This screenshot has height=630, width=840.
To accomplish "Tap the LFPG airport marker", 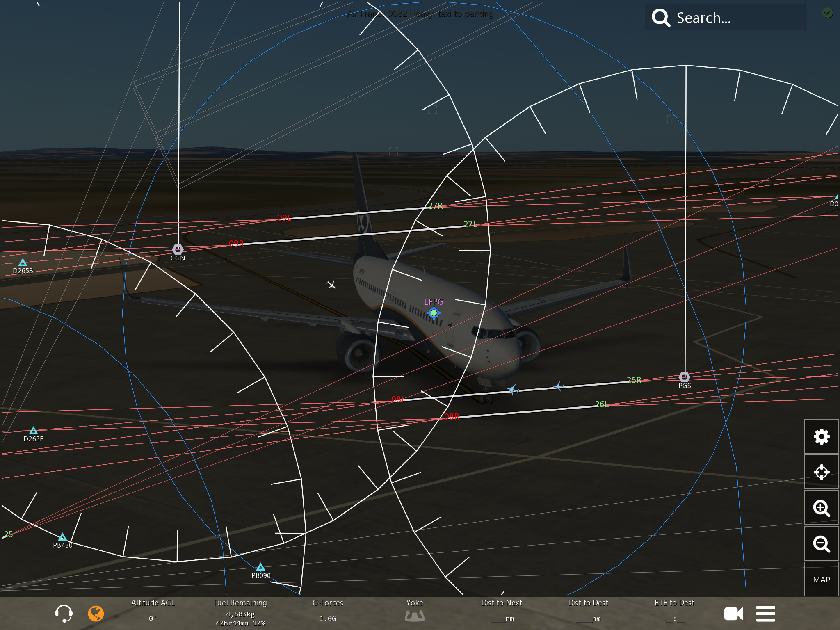I will pyautogui.click(x=434, y=313).
